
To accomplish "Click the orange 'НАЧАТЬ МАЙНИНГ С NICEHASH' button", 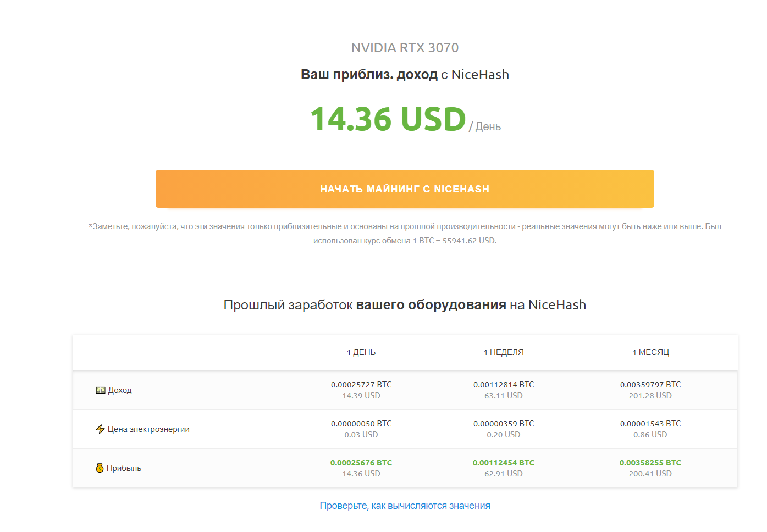I will tap(405, 189).
